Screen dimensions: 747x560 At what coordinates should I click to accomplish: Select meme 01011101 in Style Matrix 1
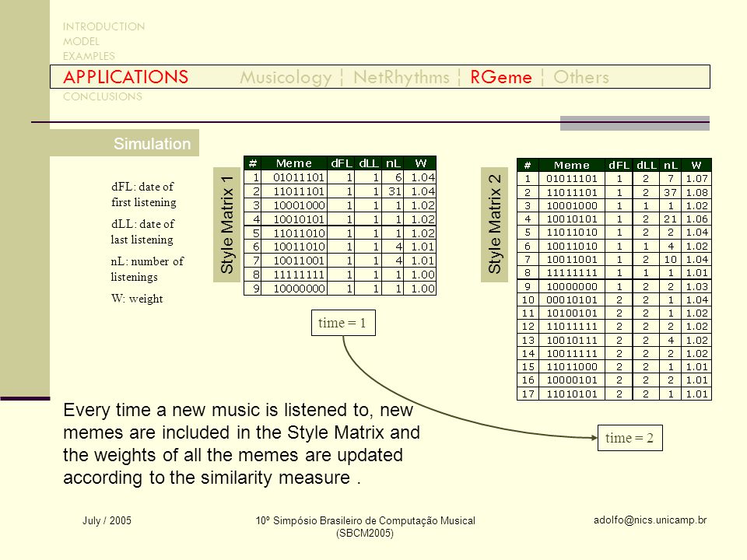click(299, 177)
